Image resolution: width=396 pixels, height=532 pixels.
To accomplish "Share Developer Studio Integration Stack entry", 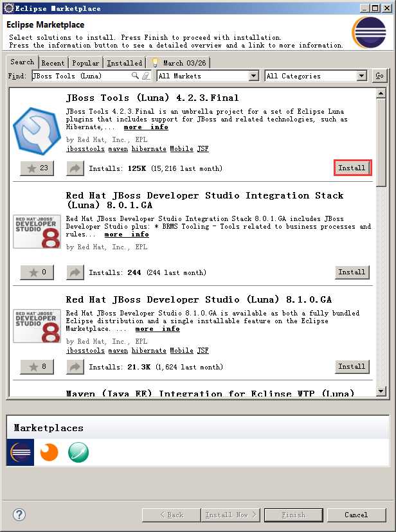I will (75, 272).
